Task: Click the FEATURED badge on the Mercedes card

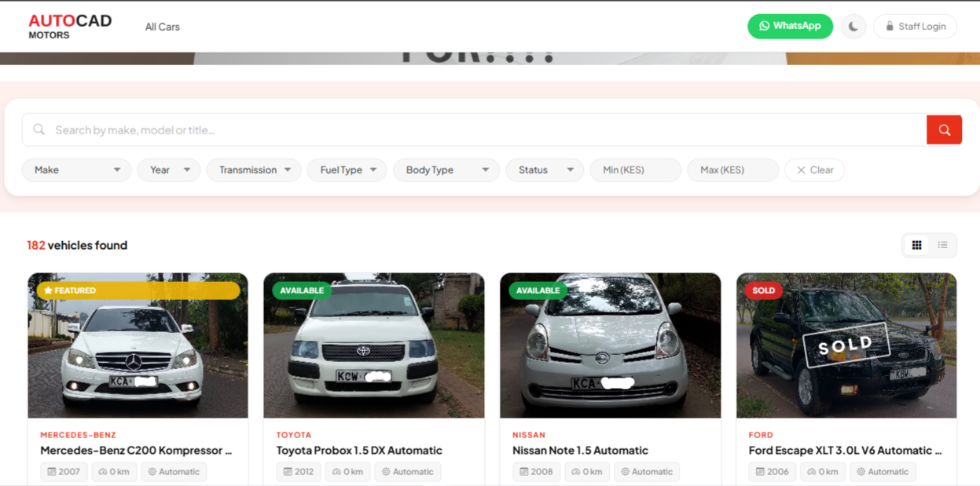Action: tap(138, 291)
